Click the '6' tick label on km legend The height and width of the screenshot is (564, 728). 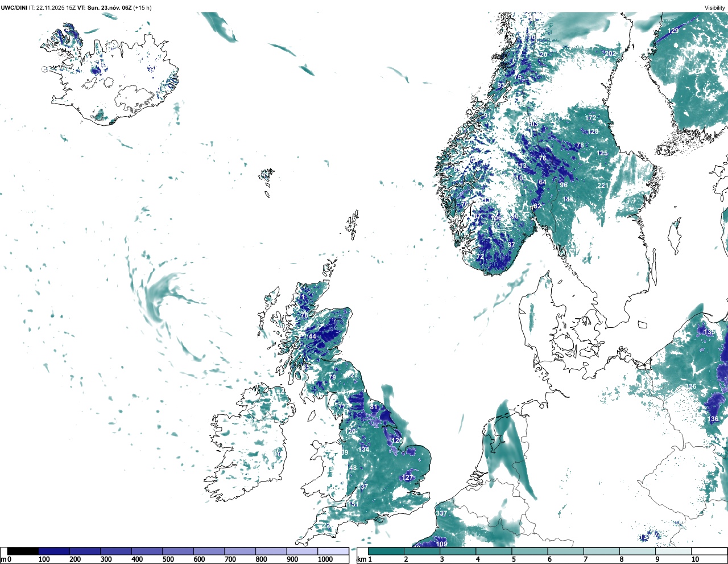tap(551, 559)
